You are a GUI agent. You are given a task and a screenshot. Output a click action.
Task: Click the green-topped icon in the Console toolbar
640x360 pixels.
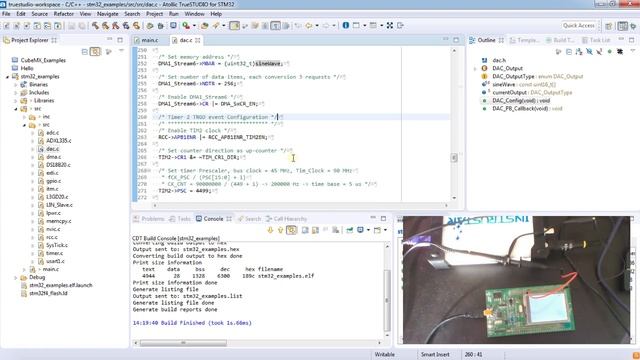(x=349, y=230)
